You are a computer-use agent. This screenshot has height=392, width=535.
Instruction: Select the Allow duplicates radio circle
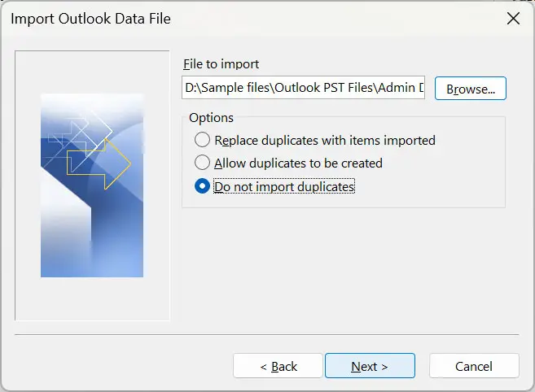tap(202, 163)
